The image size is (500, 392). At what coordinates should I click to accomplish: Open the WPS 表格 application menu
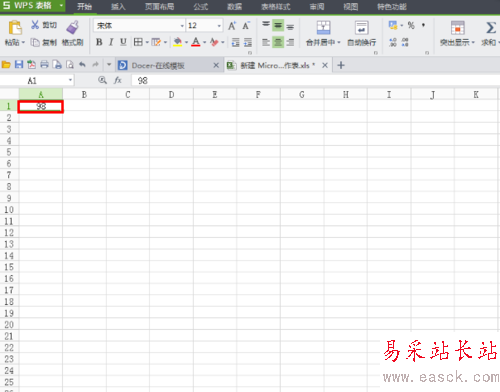tap(32, 6)
